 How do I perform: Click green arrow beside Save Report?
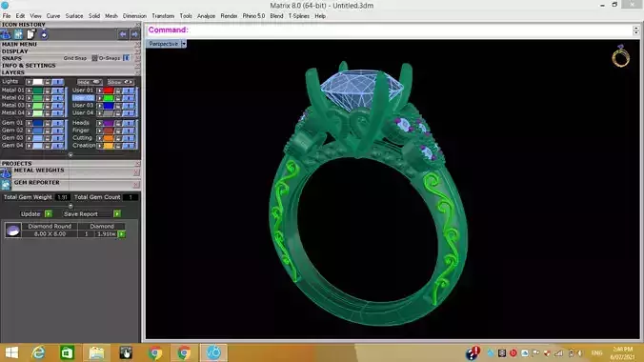pos(117,213)
